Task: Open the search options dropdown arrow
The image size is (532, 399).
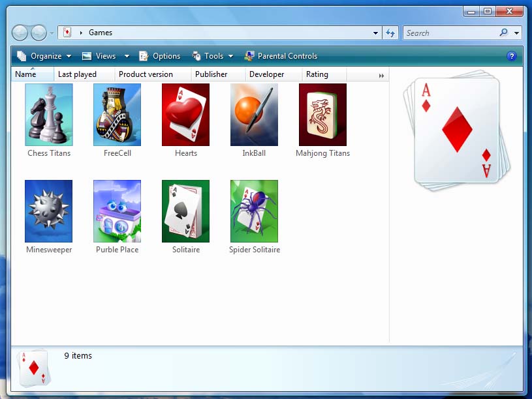Action: [x=516, y=33]
